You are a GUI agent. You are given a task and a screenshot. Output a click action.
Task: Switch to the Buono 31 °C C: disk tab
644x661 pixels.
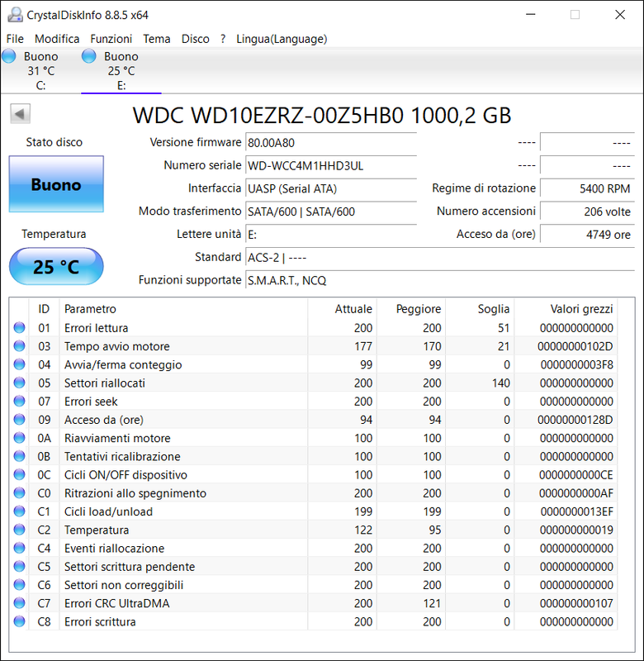click(x=40, y=71)
